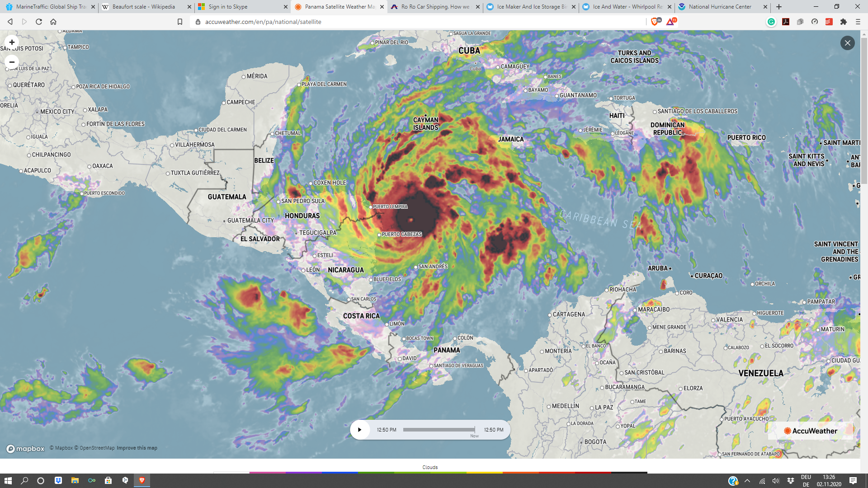The image size is (868, 488).
Task: Play the satellite animation
Action: point(360,430)
